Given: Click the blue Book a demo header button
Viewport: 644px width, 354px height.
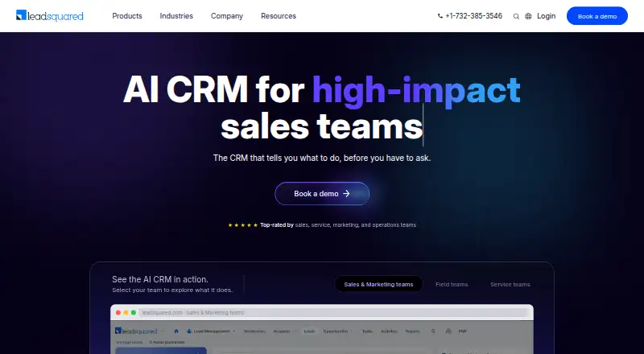Looking at the screenshot, I should coord(597,16).
